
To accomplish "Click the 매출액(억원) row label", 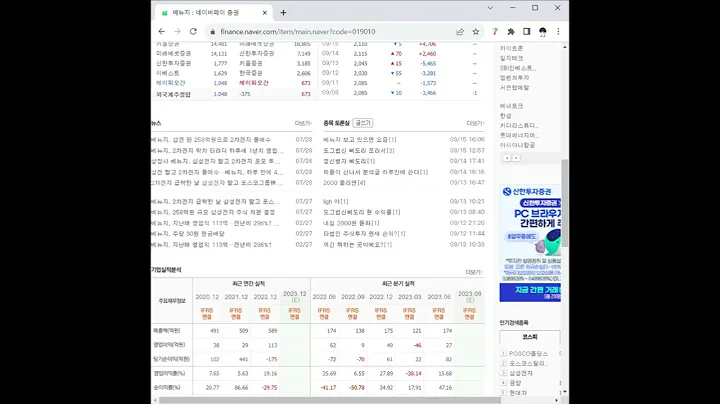I will click(166, 331).
